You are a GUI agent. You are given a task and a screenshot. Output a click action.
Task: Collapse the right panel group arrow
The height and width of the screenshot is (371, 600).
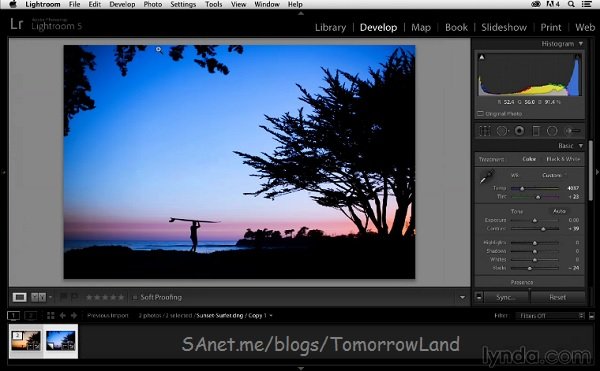(597, 173)
